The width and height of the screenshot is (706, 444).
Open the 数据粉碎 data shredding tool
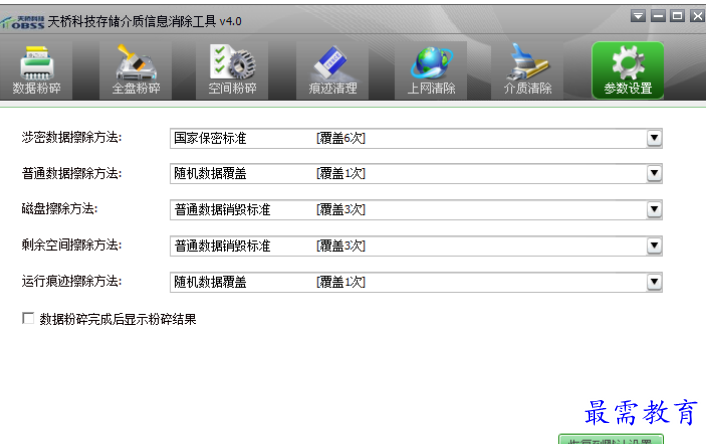(x=36, y=70)
